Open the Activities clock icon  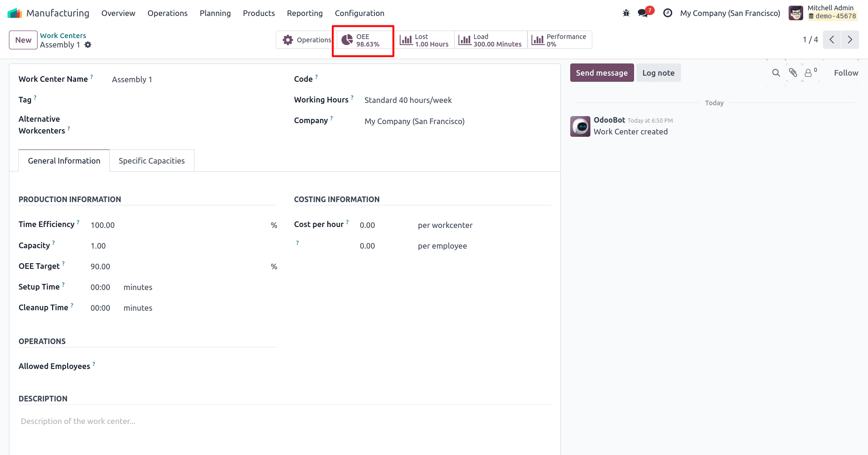click(x=667, y=13)
